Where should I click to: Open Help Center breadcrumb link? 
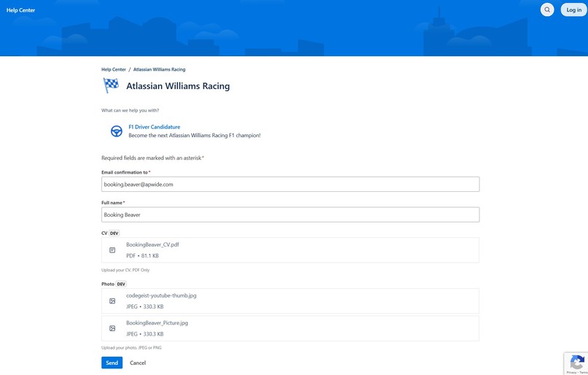point(114,69)
